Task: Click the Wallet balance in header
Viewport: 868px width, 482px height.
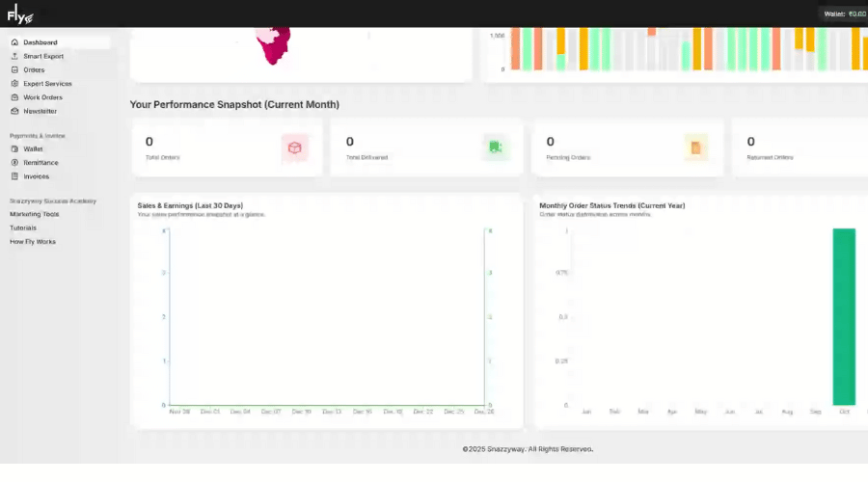Action: point(844,13)
